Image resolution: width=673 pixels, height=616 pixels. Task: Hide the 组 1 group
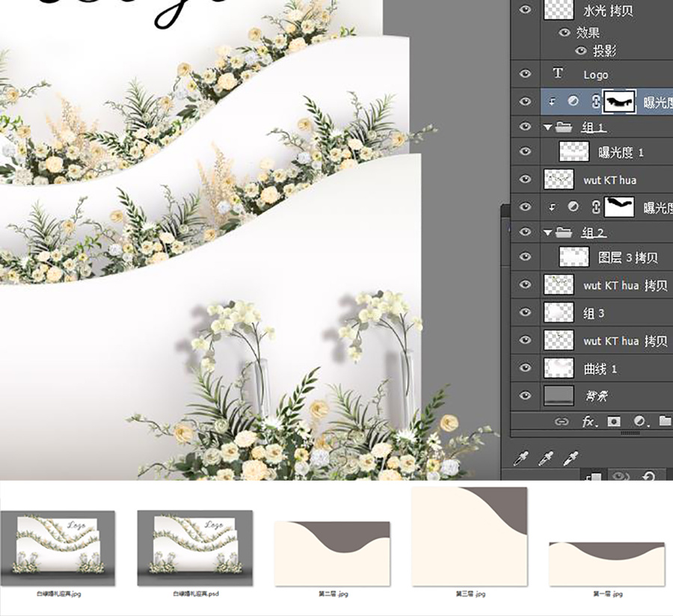(x=525, y=127)
